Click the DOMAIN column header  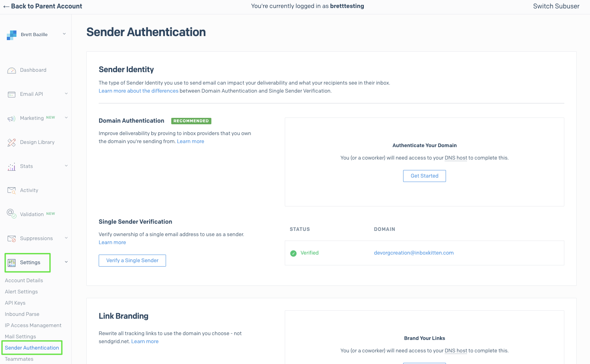[384, 229]
